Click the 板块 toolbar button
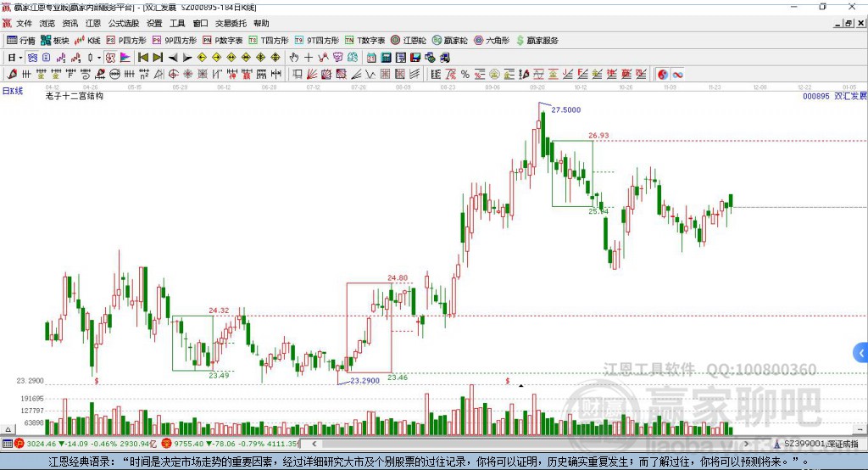Viewport: 868px width, 470px height. (x=55, y=41)
